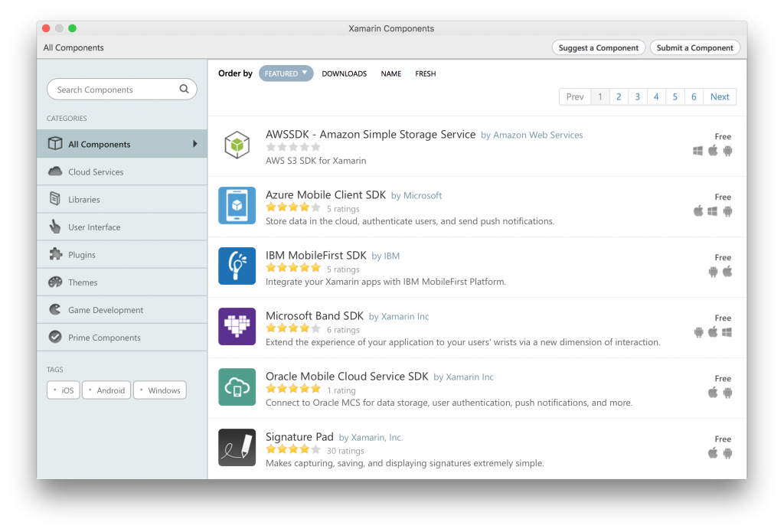Viewport: 784px width, 532px height.
Task: Jump to page 2
Action: [619, 96]
